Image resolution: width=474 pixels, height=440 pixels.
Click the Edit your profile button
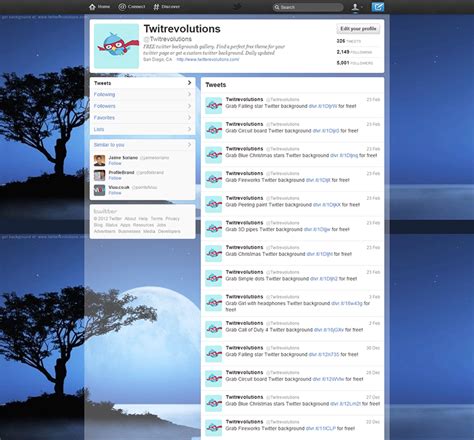[x=358, y=29]
